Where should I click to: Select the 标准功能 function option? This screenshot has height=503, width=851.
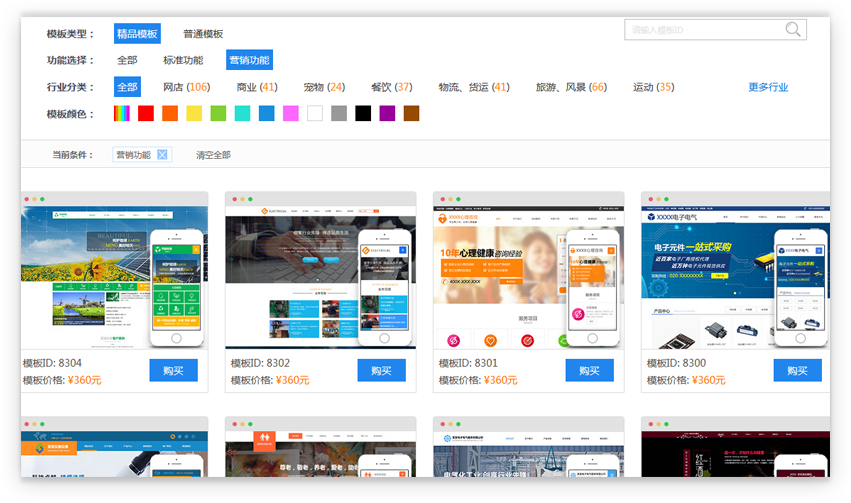[183, 60]
